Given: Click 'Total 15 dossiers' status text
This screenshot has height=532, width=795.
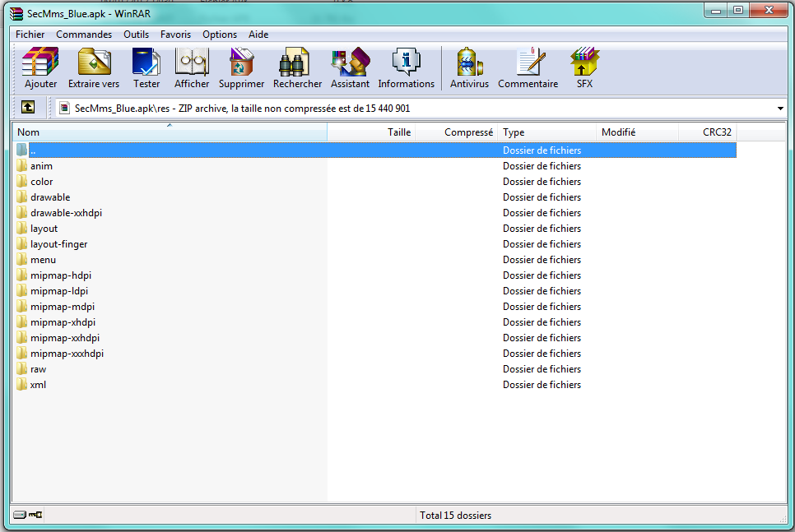Looking at the screenshot, I should pos(455,516).
